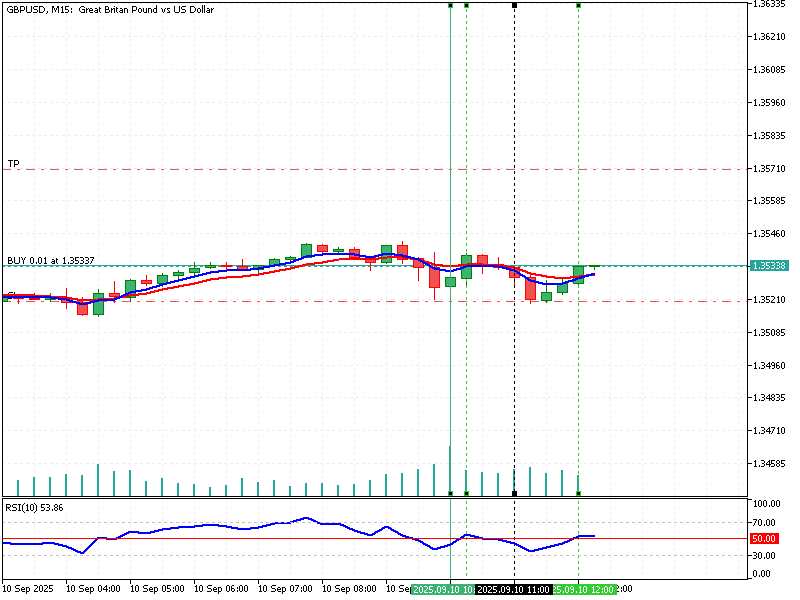Select the tallest volume bar at green line

click(450, 470)
